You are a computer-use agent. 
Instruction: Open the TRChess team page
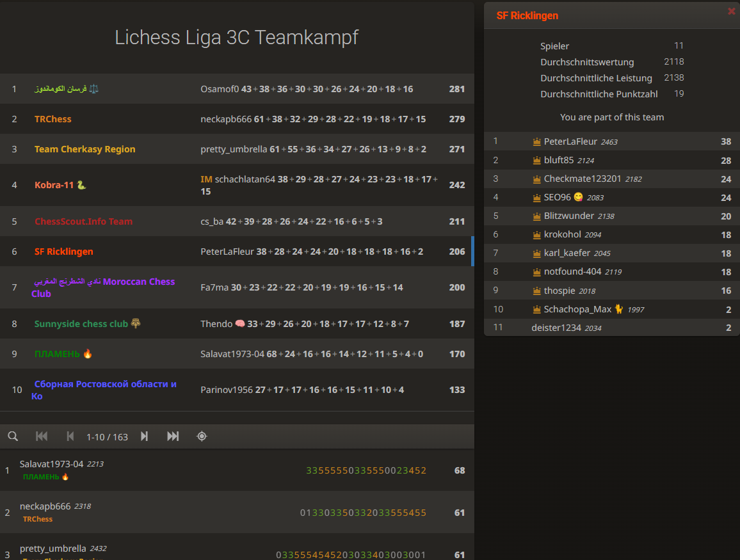[x=52, y=118]
